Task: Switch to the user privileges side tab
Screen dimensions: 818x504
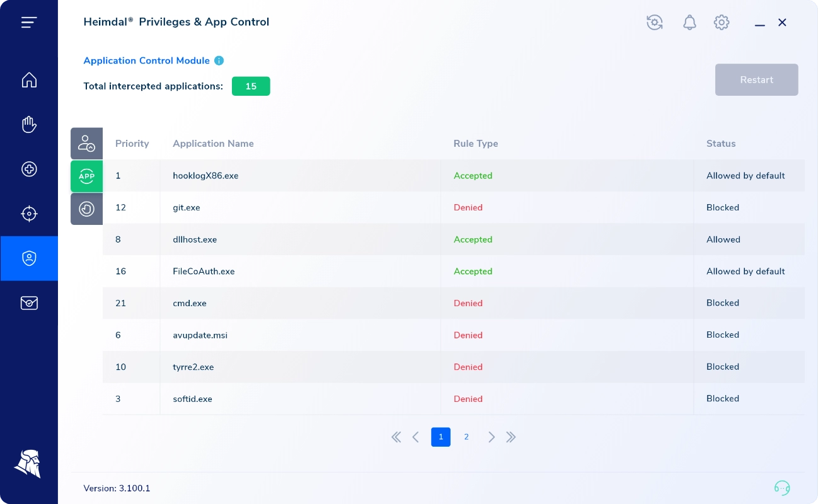Action: pos(86,144)
